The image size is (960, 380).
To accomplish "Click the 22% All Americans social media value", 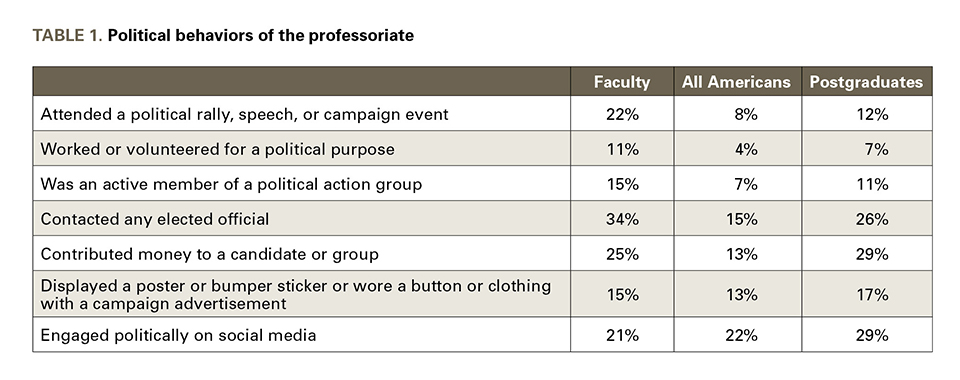I will coord(741,335).
